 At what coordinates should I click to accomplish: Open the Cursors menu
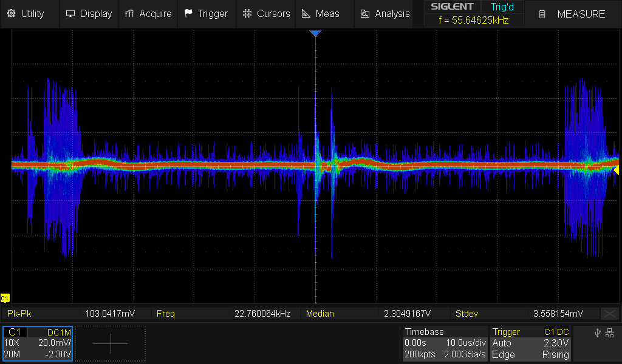(266, 13)
